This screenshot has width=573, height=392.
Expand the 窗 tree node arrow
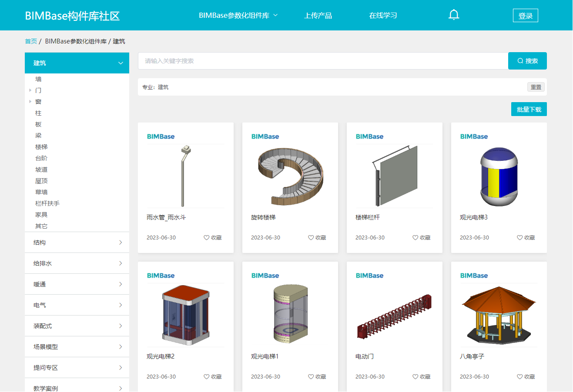click(30, 102)
